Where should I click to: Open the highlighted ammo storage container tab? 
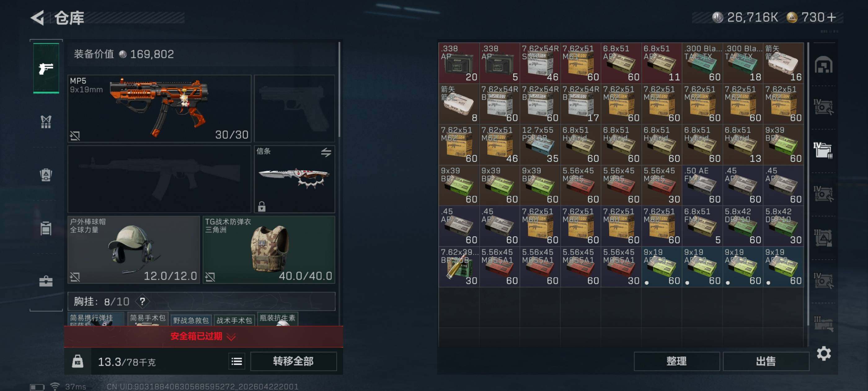tap(823, 151)
